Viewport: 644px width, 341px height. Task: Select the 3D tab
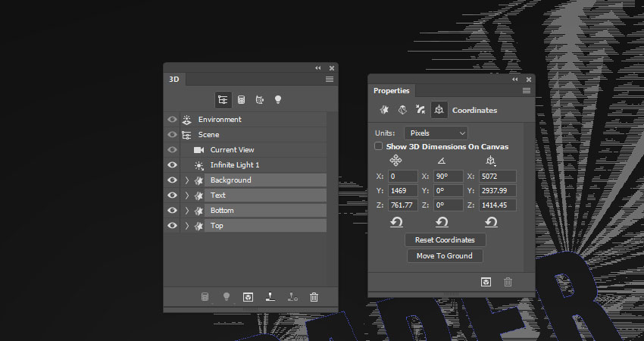click(174, 80)
